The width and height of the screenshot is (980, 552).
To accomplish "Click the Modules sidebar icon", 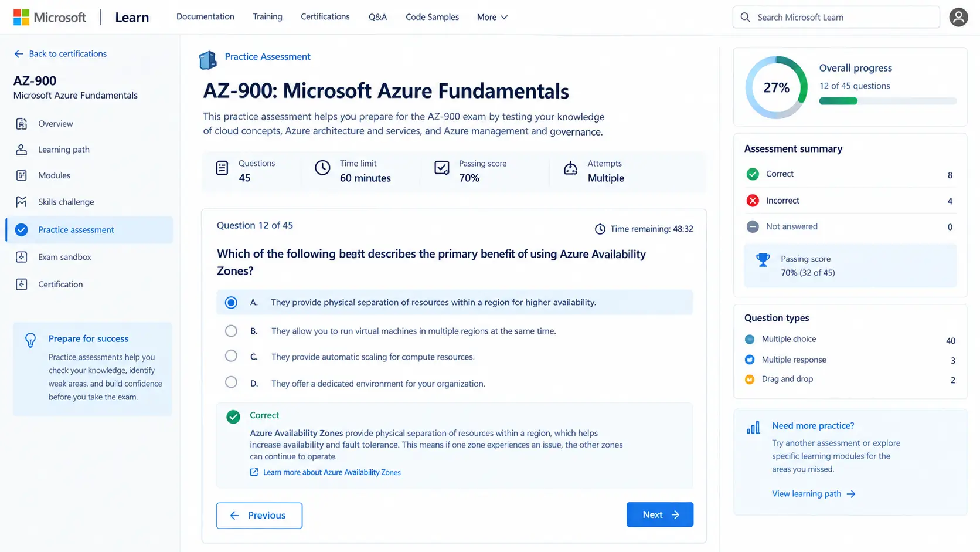I will pyautogui.click(x=22, y=175).
